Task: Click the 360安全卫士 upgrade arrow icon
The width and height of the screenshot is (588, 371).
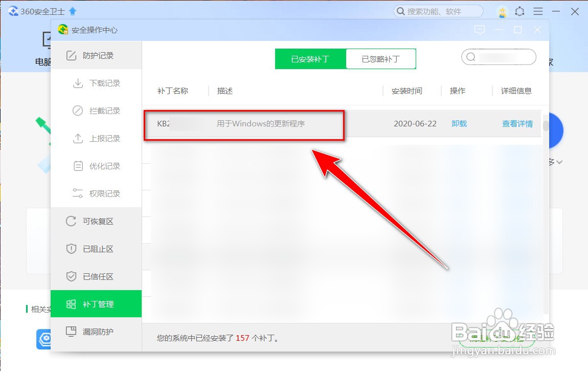Action: (x=73, y=11)
